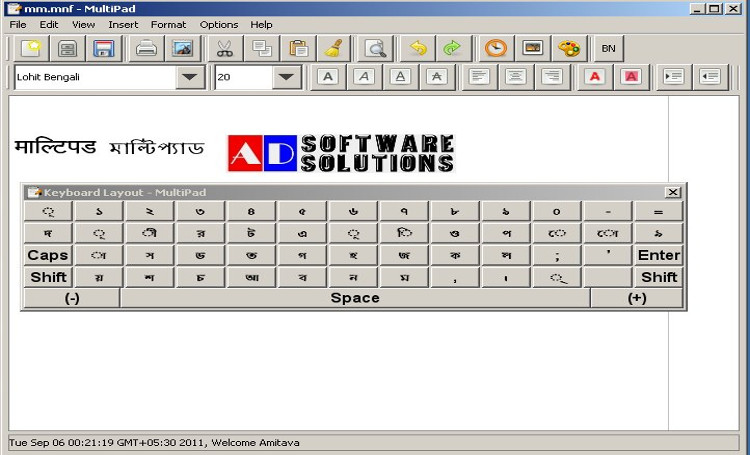Close the Keyboard Layout window
The height and width of the screenshot is (455, 750).
point(673,192)
